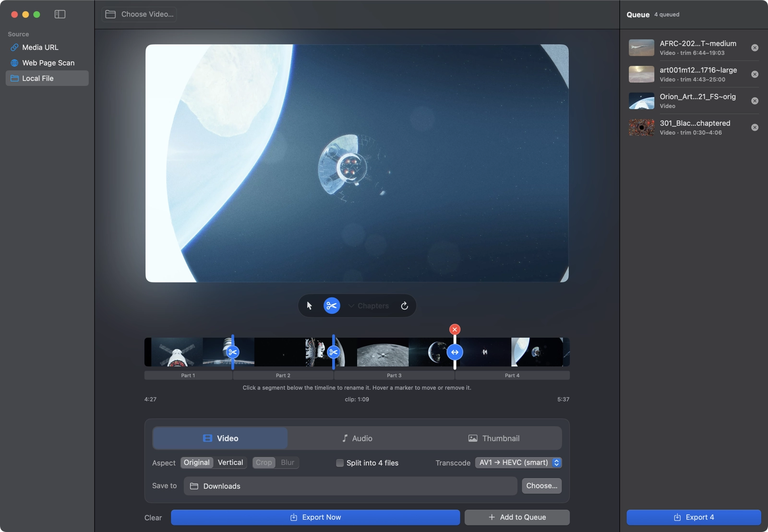Select Media URL source
Viewport: 768px width, 532px height.
[47, 47]
